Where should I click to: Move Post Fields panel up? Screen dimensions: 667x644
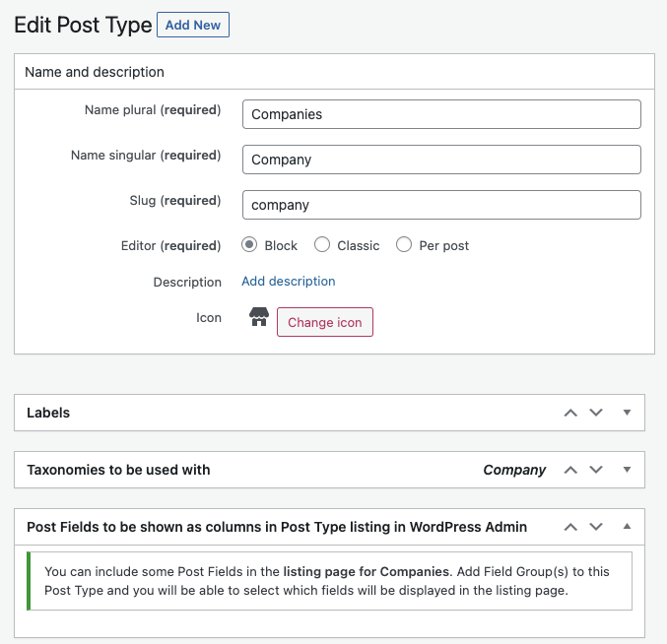pos(570,527)
